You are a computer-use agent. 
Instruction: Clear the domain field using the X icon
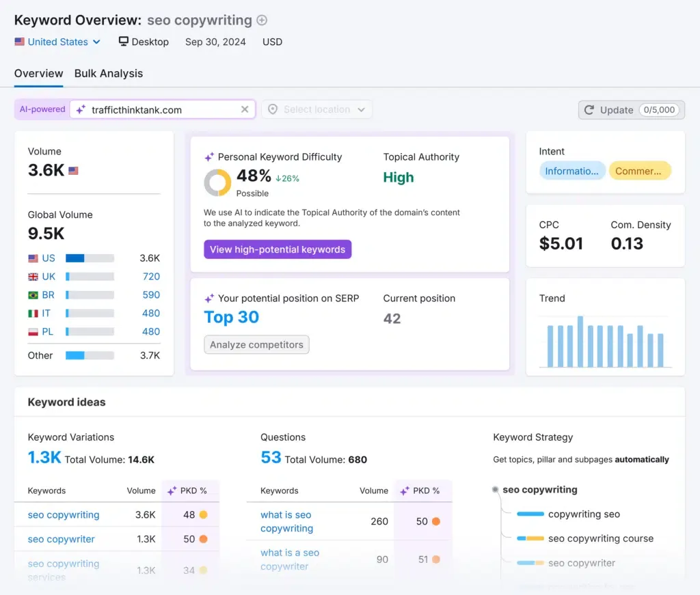(x=244, y=109)
